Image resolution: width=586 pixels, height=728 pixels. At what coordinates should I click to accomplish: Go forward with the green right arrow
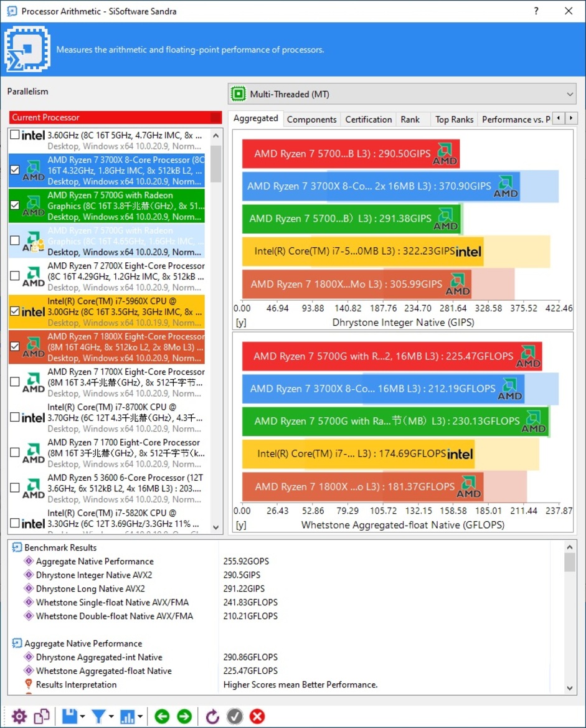pyautogui.click(x=184, y=716)
